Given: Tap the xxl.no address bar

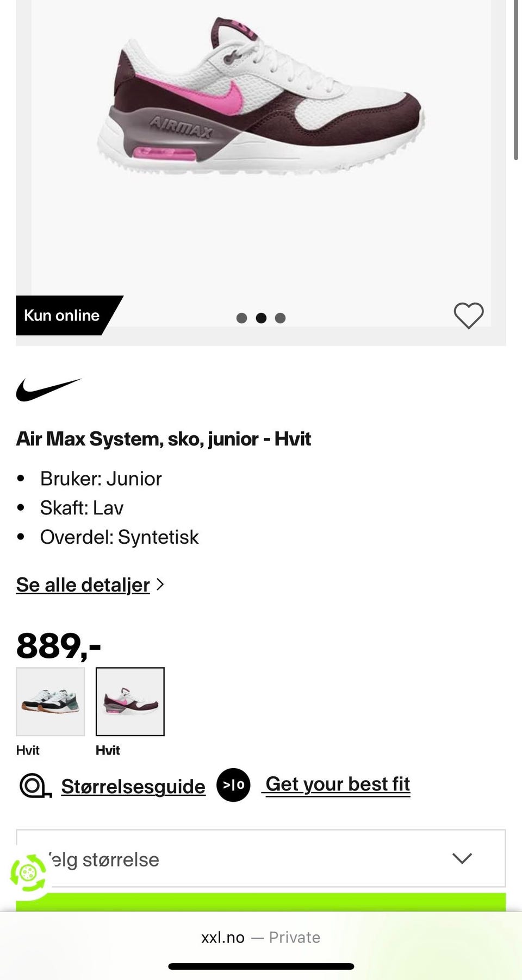Looking at the screenshot, I should (x=261, y=938).
